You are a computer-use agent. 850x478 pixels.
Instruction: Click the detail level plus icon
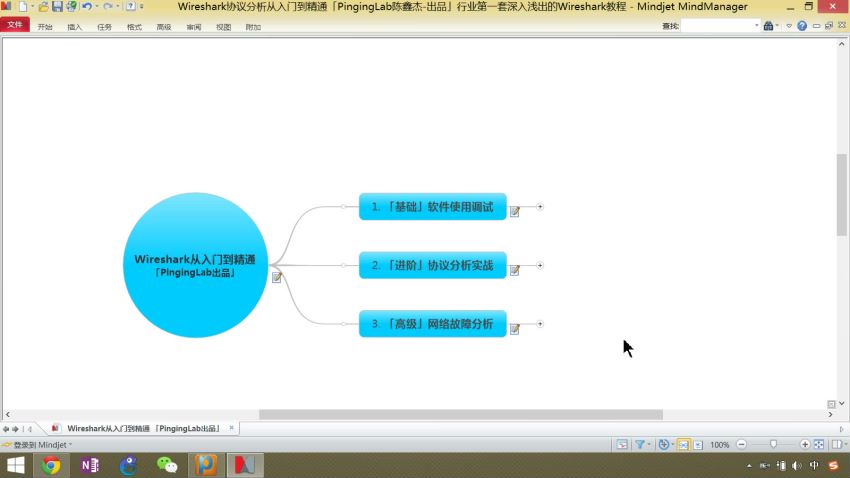click(664, 444)
